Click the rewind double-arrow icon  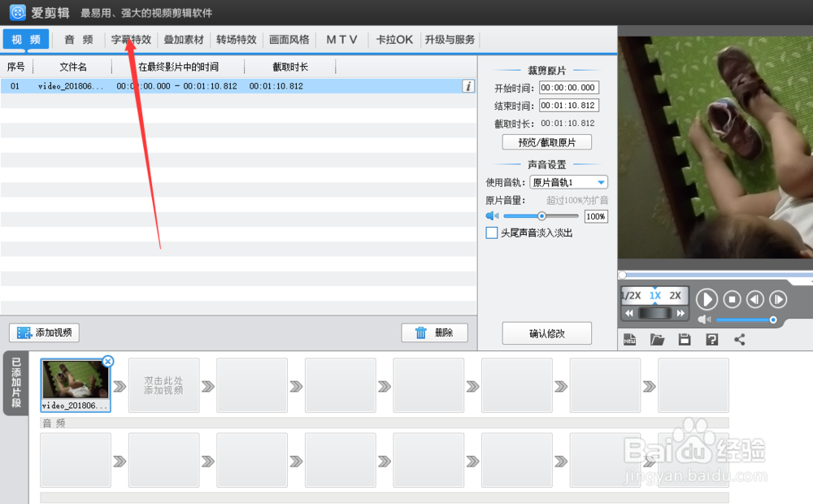(629, 313)
